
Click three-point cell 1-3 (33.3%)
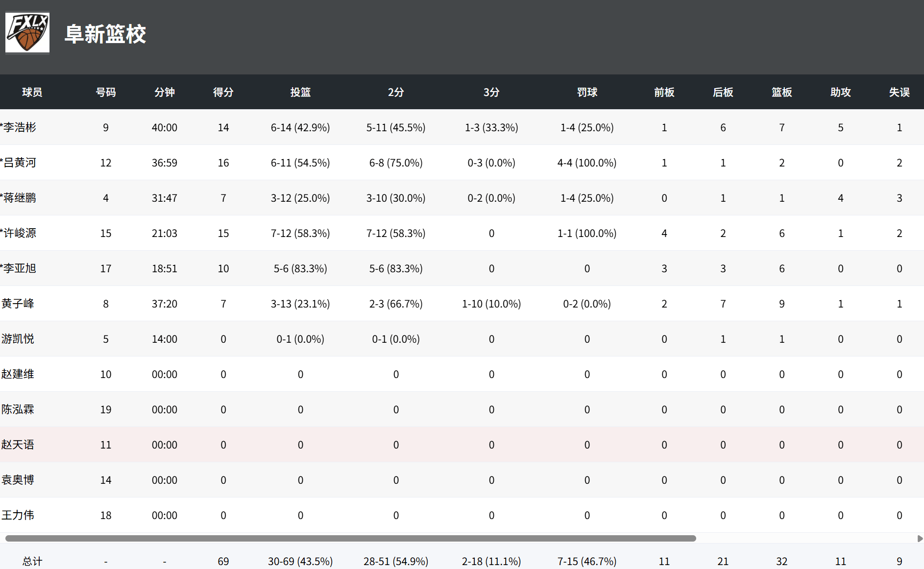[x=491, y=128]
